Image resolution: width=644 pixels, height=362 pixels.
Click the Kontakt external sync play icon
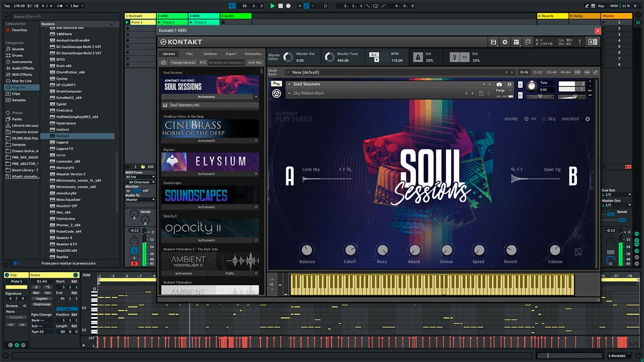tap(376, 60)
